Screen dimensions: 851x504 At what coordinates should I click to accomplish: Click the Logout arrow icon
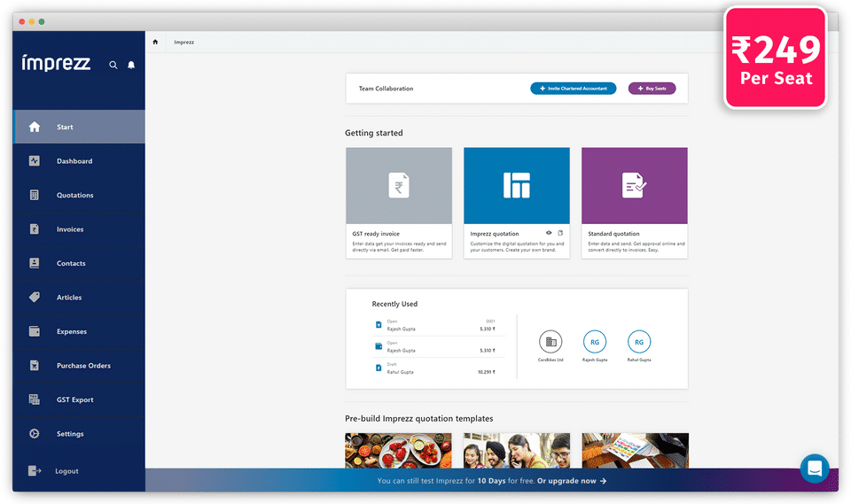35,470
